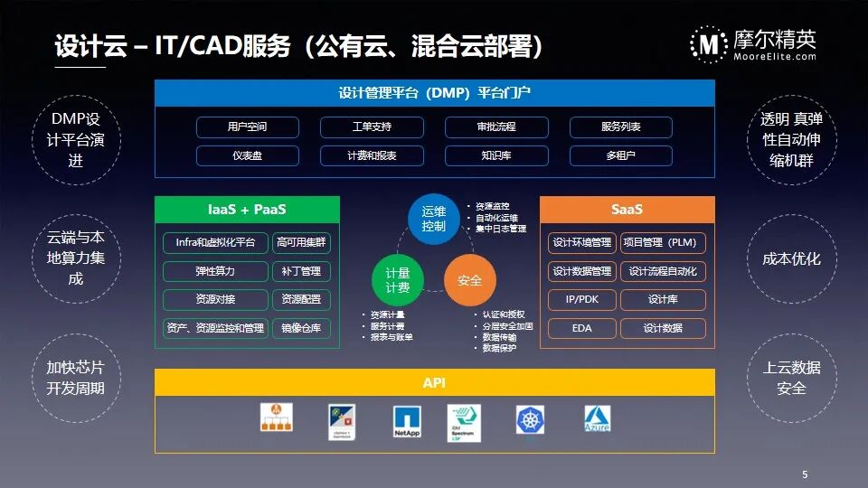
Task: Click the 项目管理 (PLM) box
Action: click(663, 243)
